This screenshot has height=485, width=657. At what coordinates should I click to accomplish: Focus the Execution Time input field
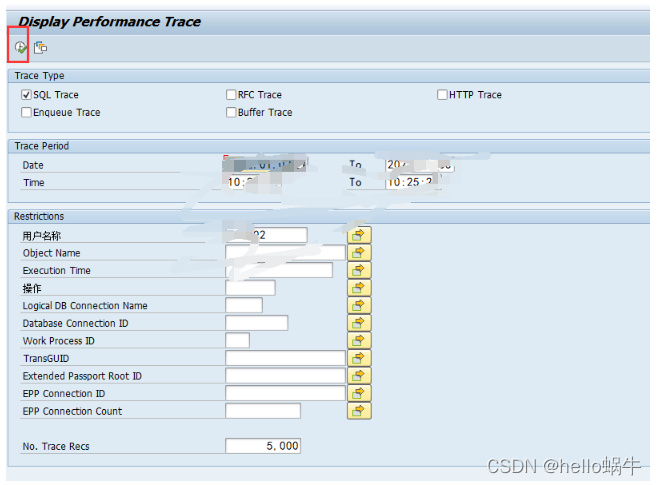point(279,270)
